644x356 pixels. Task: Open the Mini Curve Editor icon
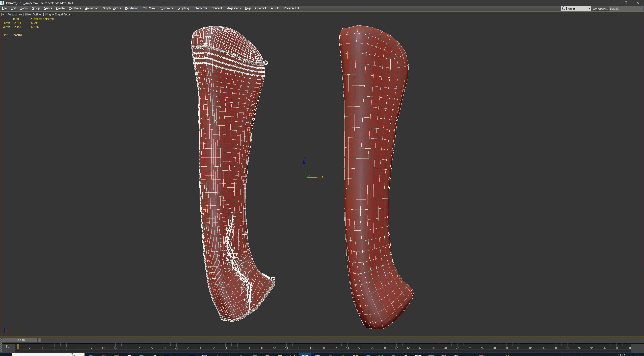tap(7, 347)
